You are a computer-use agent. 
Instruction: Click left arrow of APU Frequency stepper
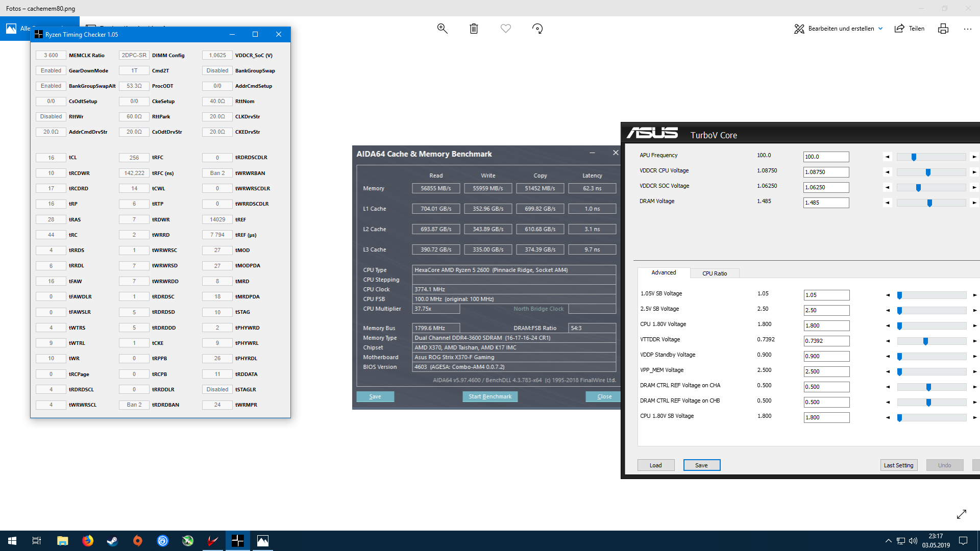[x=887, y=157]
